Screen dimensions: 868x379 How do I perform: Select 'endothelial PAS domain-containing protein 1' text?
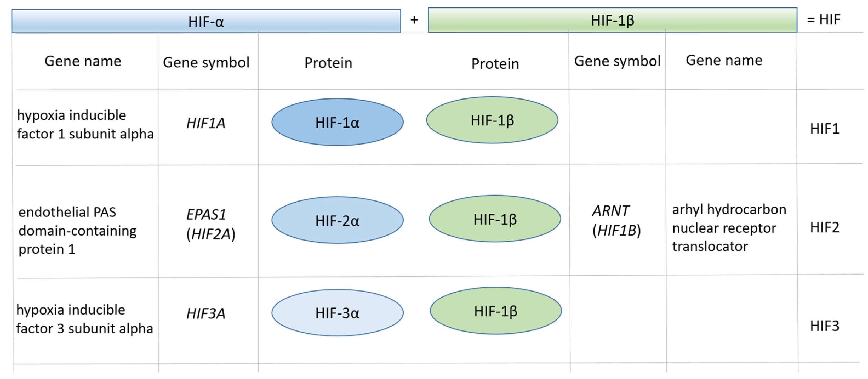(x=78, y=231)
